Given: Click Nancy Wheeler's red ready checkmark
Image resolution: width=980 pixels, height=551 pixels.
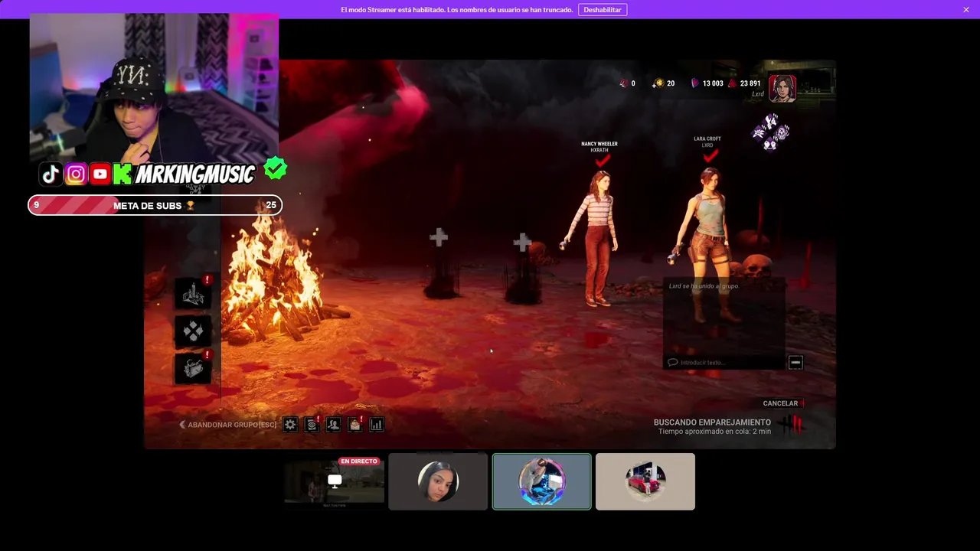Looking at the screenshot, I should (602, 161).
